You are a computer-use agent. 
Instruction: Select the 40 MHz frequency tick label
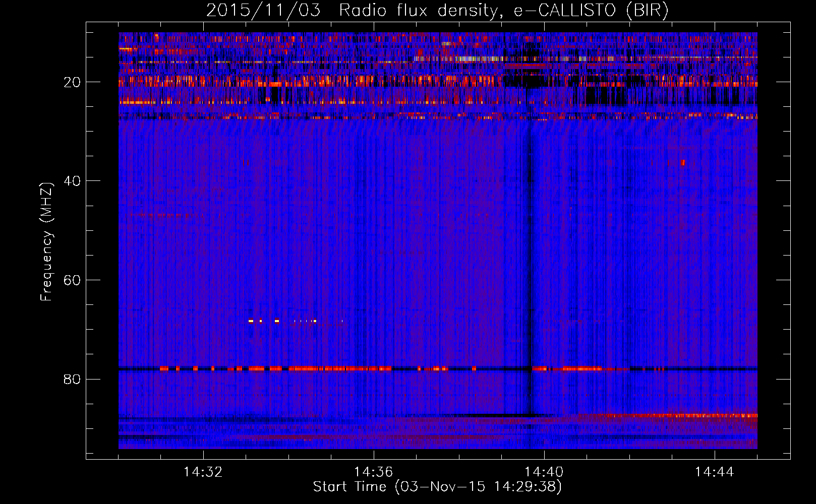(73, 181)
